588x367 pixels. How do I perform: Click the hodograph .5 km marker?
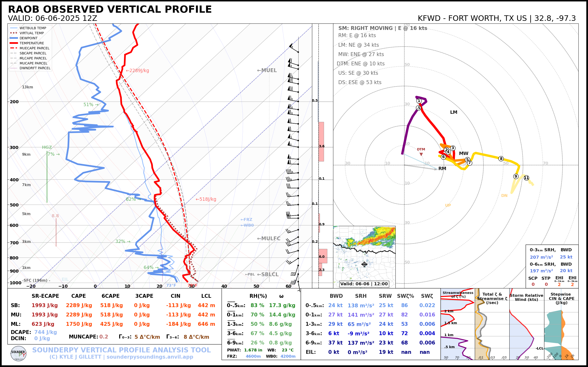coord(418,108)
